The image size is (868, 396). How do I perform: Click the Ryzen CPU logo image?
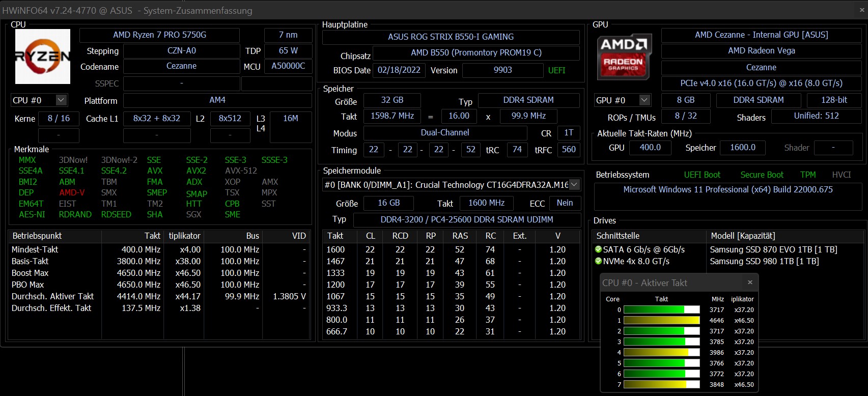coord(43,56)
